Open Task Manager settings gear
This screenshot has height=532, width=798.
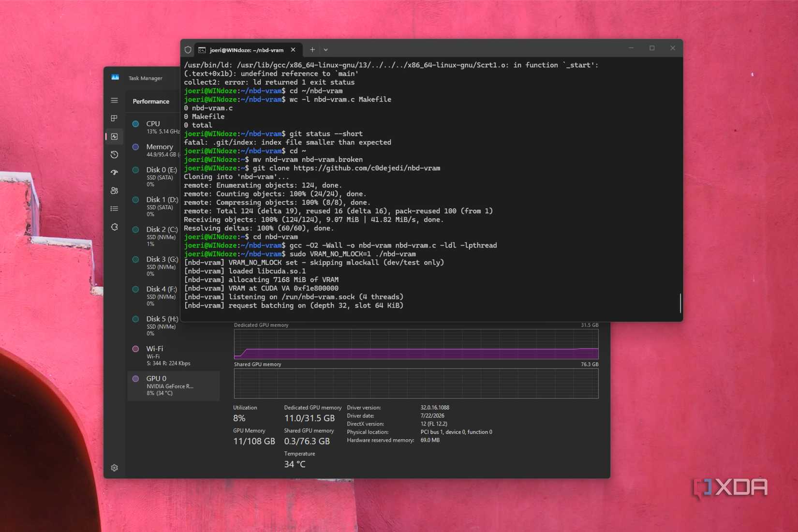(114, 468)
